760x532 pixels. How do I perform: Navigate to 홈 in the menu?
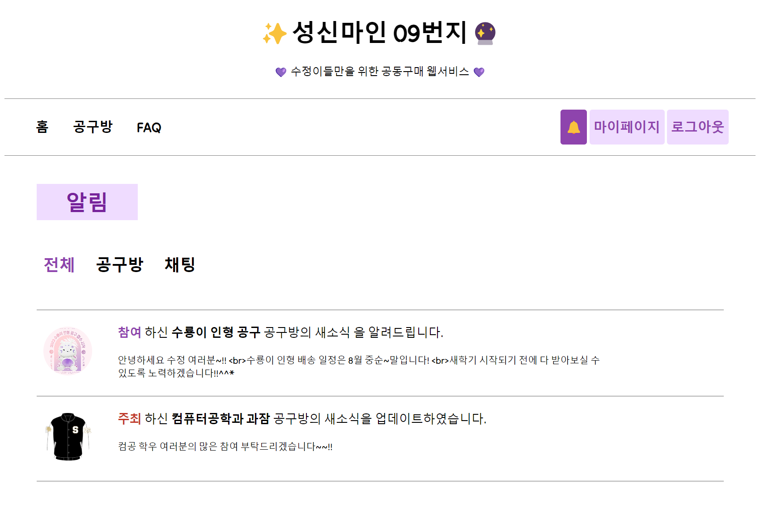tap(42, 128)
